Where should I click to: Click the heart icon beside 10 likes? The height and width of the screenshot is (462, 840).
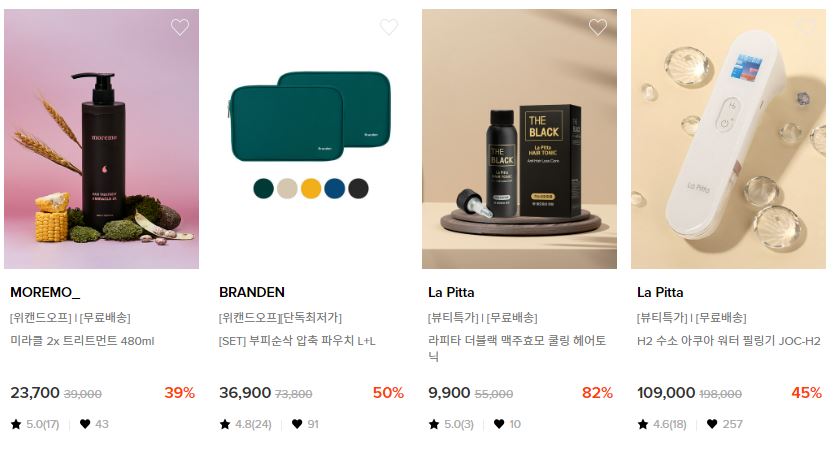click(x=499, y=424)
